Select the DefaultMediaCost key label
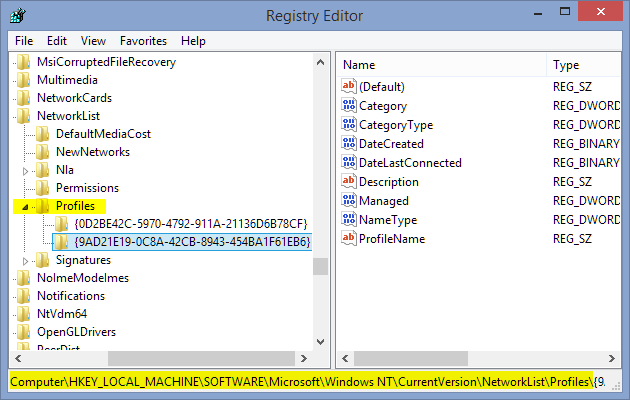 pos(103,134)
